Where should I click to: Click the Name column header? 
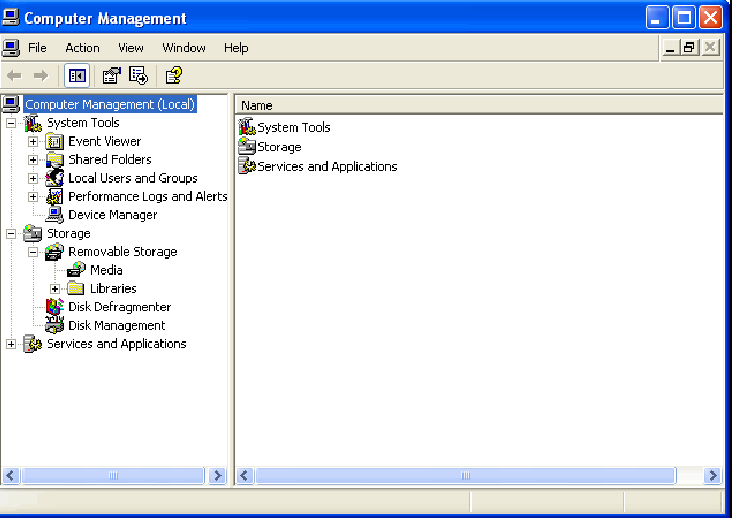point(257,105)
